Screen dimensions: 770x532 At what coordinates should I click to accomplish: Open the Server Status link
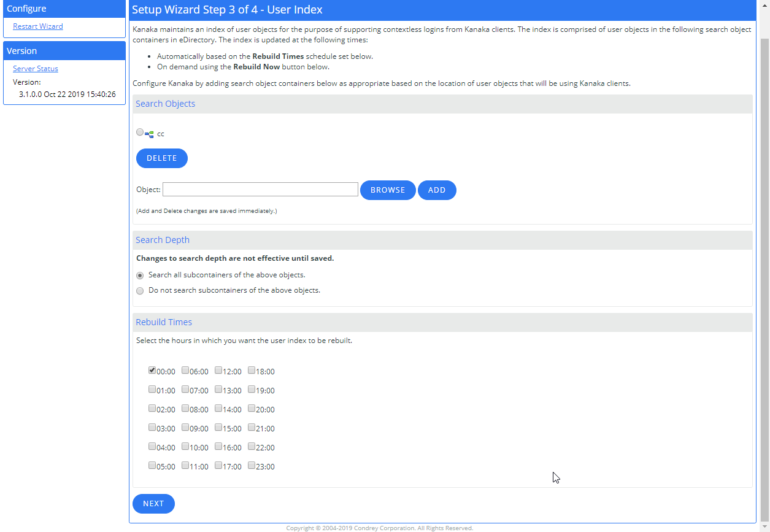tap(36, 69)
